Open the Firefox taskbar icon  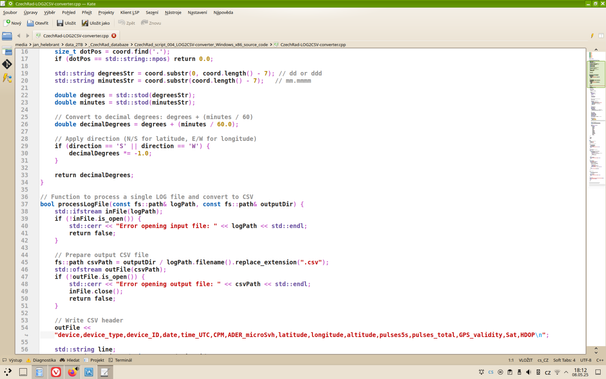coord(72,372)
